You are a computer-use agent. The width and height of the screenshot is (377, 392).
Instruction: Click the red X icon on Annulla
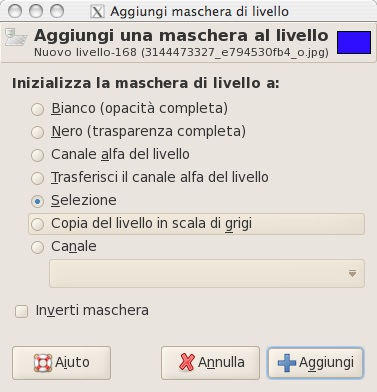point(187,362)
